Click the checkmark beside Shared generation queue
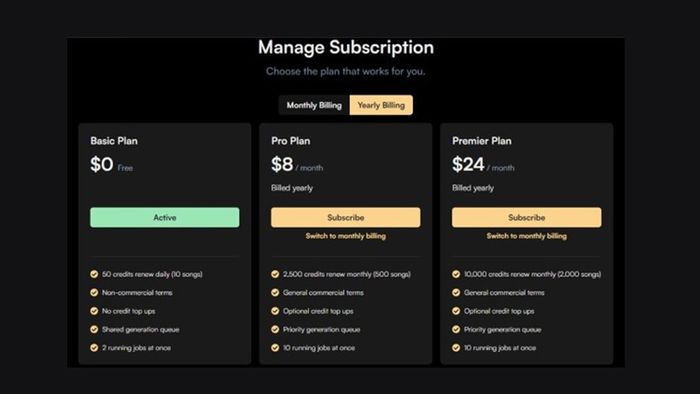Viewport: 700px width, 394px height. pyautogui.click(x=94, y=329)
